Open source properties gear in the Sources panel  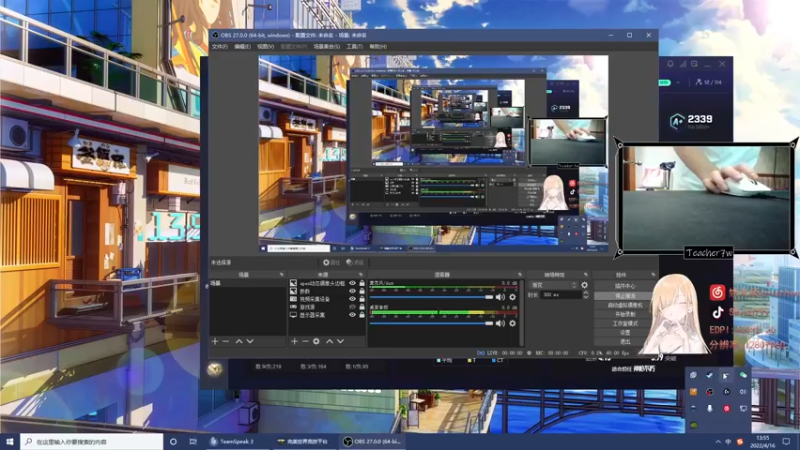(316, 341)
